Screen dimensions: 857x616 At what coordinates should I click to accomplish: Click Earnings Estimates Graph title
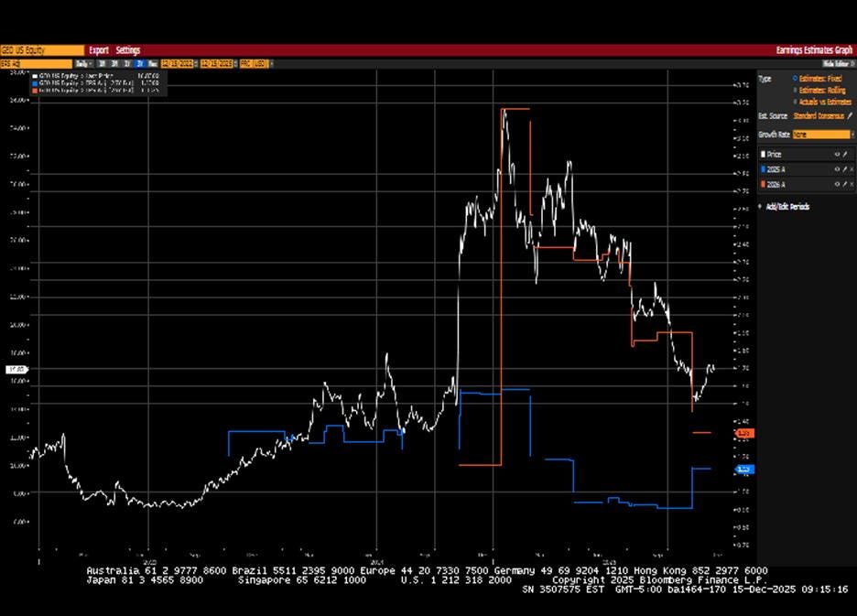click(x=814, y=50)
